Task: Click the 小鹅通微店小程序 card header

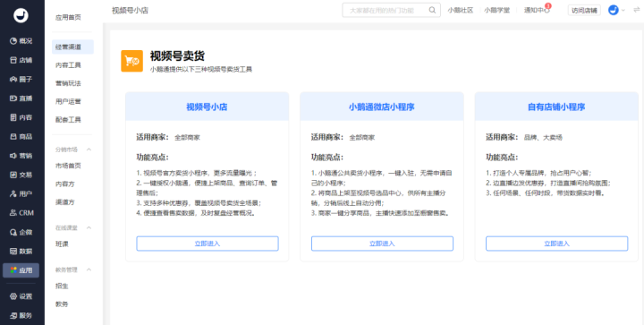Action: coord(382,107)
